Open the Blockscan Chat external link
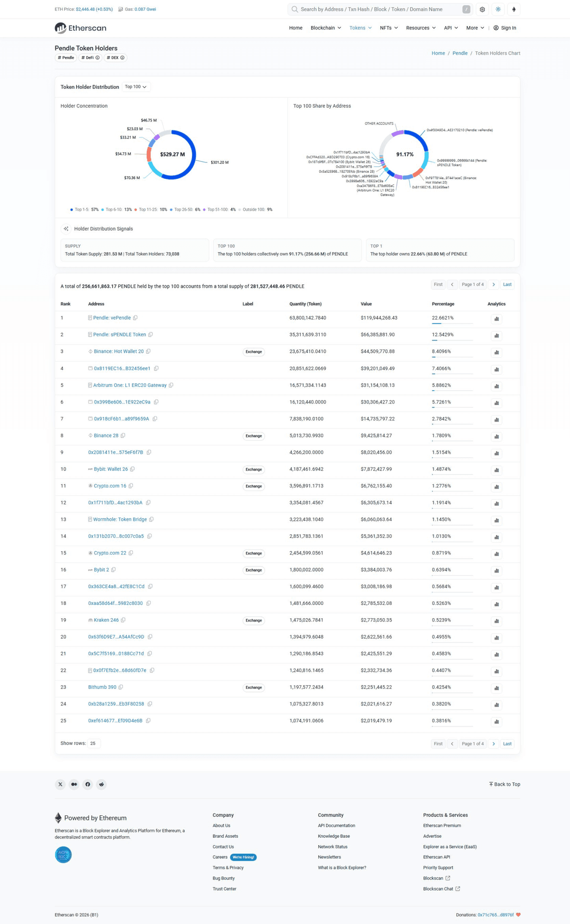 point(441,889)
